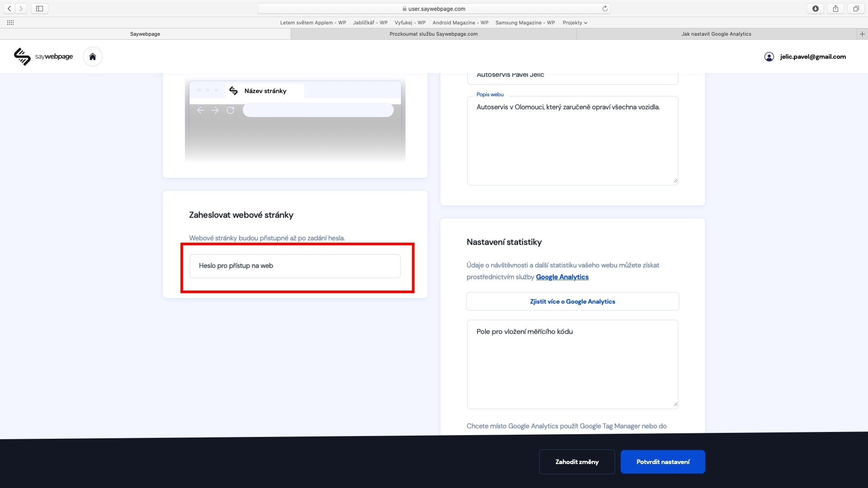The width and height of the screenshot is (868, 488).
Task: Switch to Prozkoumat službu Saywebpage.com tab
Action: pyautogui.click(x=433, y=34)
